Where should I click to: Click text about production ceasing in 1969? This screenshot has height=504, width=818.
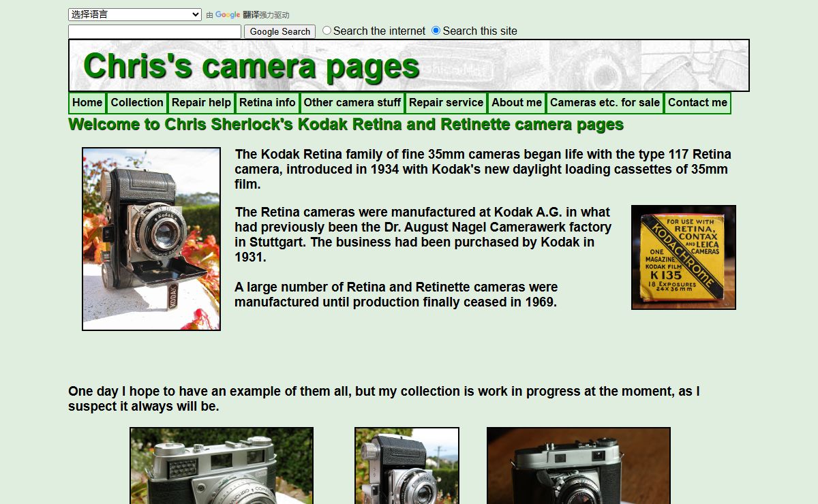(396, 294)
